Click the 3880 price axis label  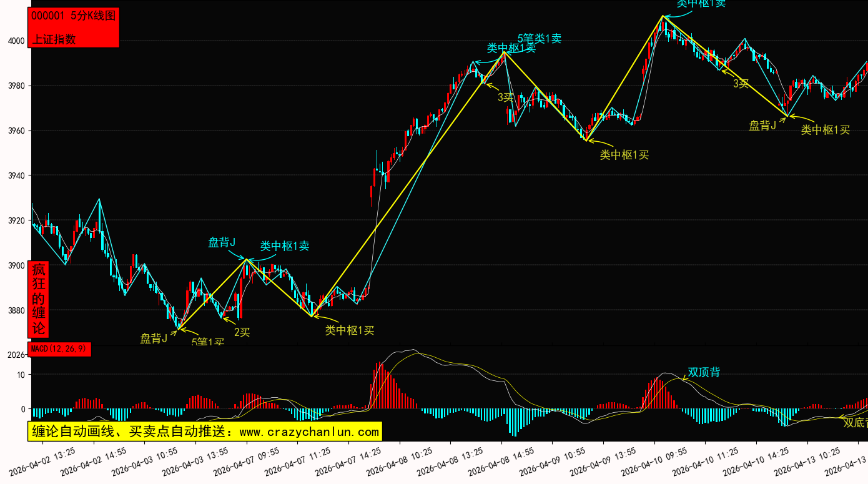tap(16, 311)
